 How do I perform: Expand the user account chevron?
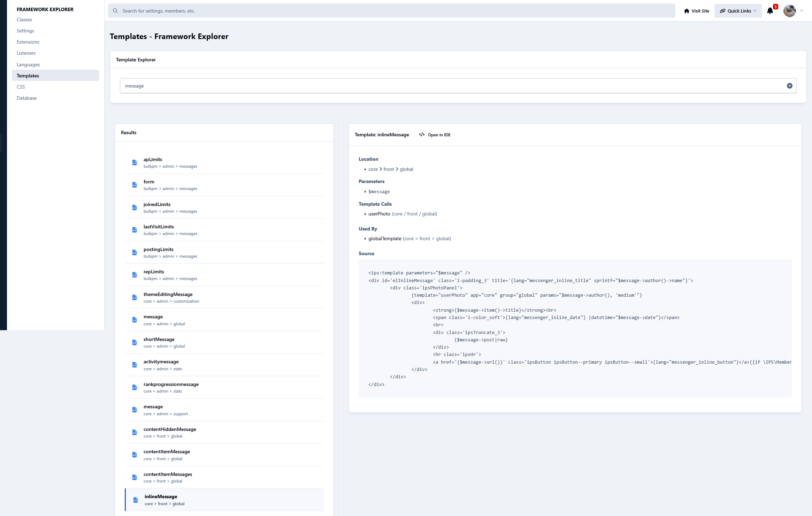(802, 11)
